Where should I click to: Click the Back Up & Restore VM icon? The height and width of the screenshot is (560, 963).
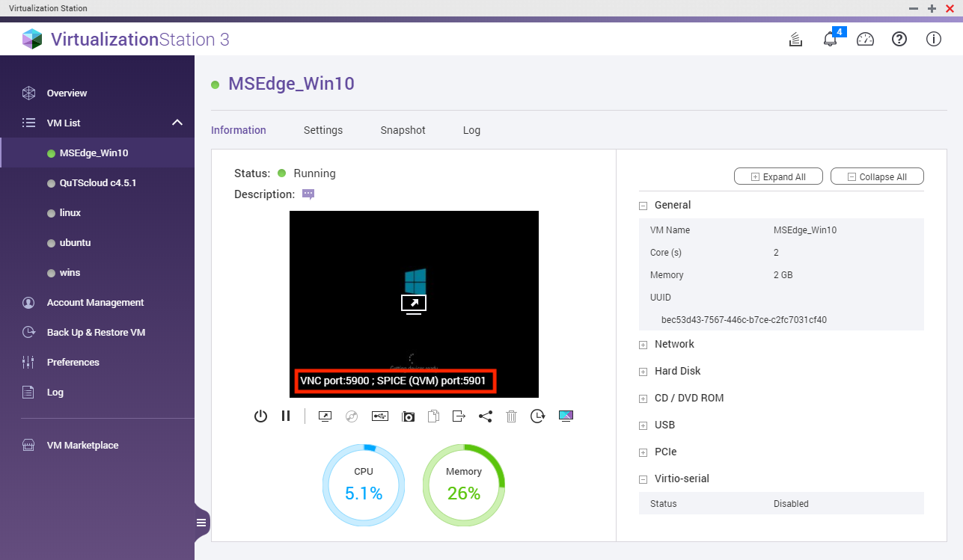point(28,333)
